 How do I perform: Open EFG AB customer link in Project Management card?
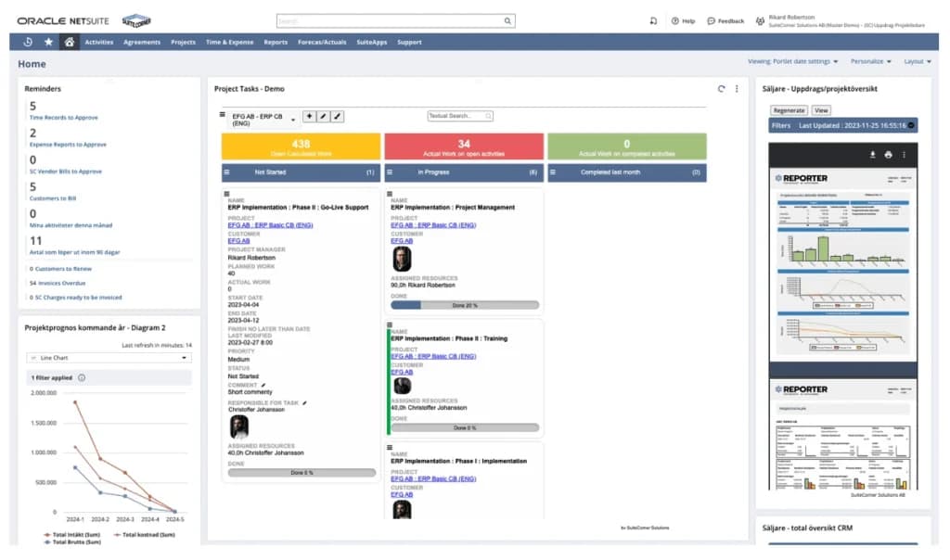pos(402,241)
